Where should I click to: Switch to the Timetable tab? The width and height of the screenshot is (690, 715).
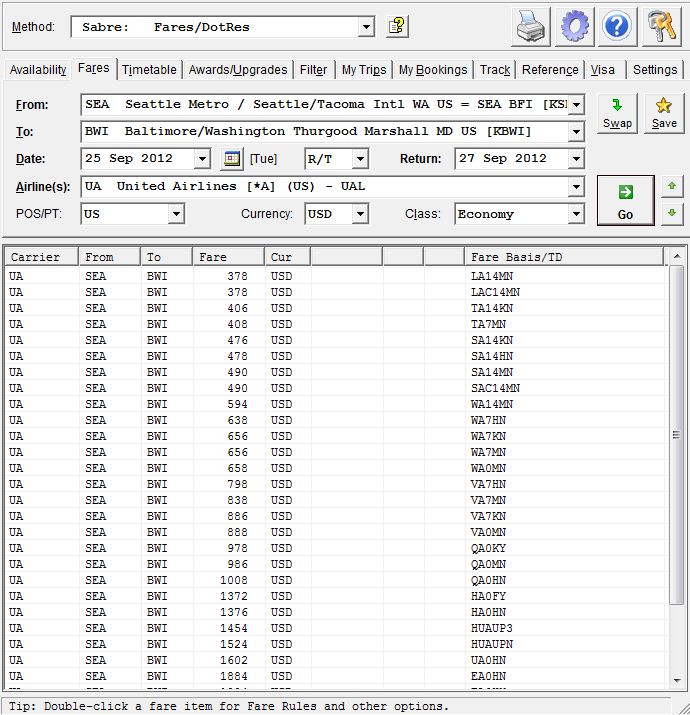coord(149,70)
